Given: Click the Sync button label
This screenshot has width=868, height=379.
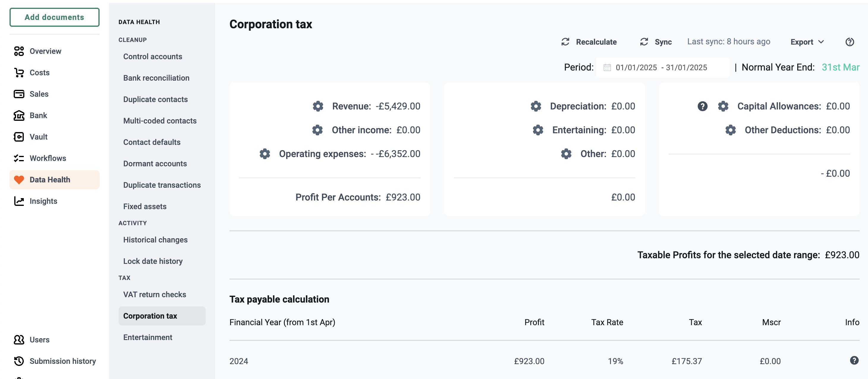Looking at the screenshot, I should point(663,42).
